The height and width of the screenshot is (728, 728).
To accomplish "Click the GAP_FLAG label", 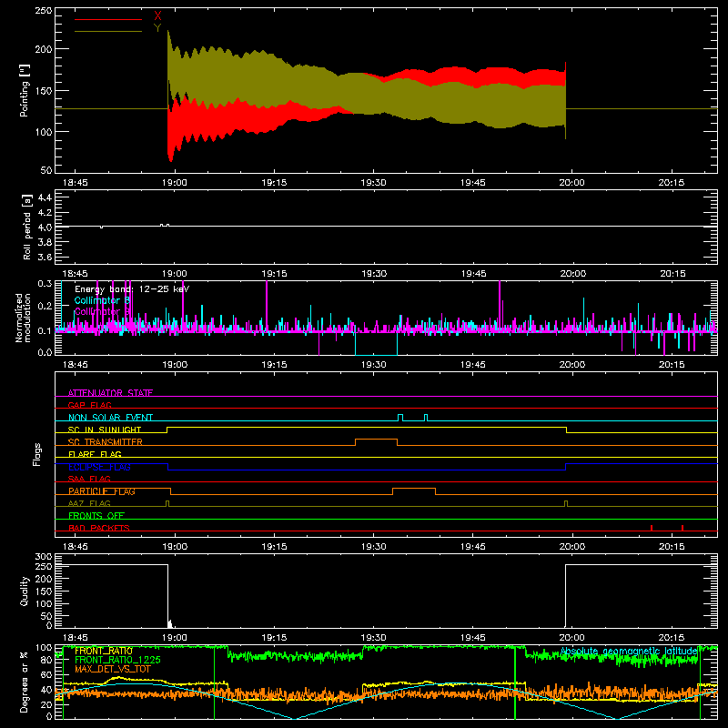I will (89, 405).
